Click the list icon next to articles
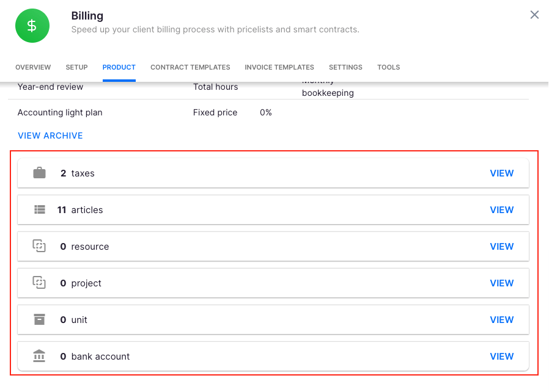 coord(40,209)
